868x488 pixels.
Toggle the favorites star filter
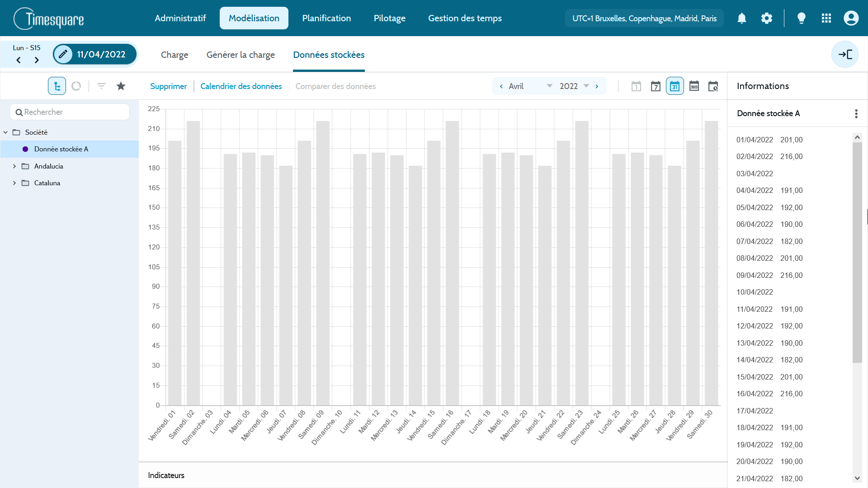pos(121,86)
